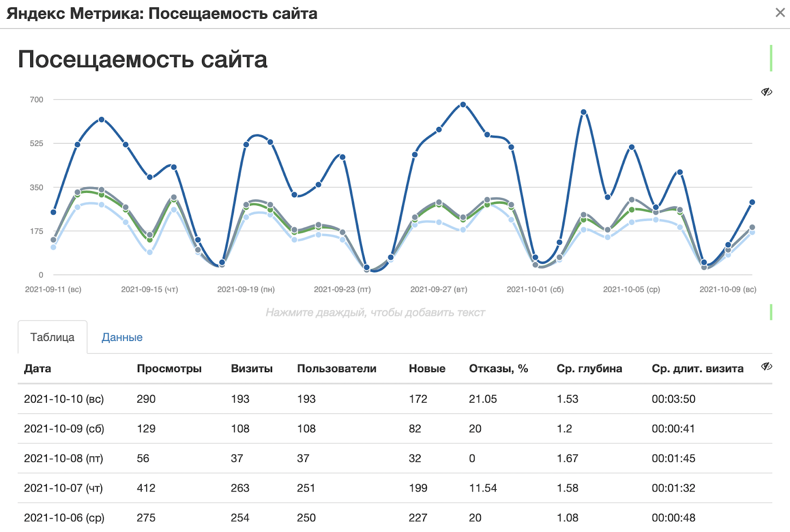Toggle table visibility eye icon

(x=766, y=366)
